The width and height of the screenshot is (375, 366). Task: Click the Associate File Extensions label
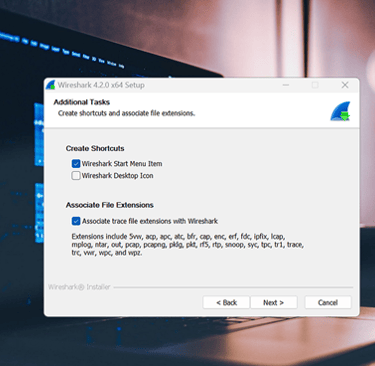pyautogui.click(x=110, y=205)
